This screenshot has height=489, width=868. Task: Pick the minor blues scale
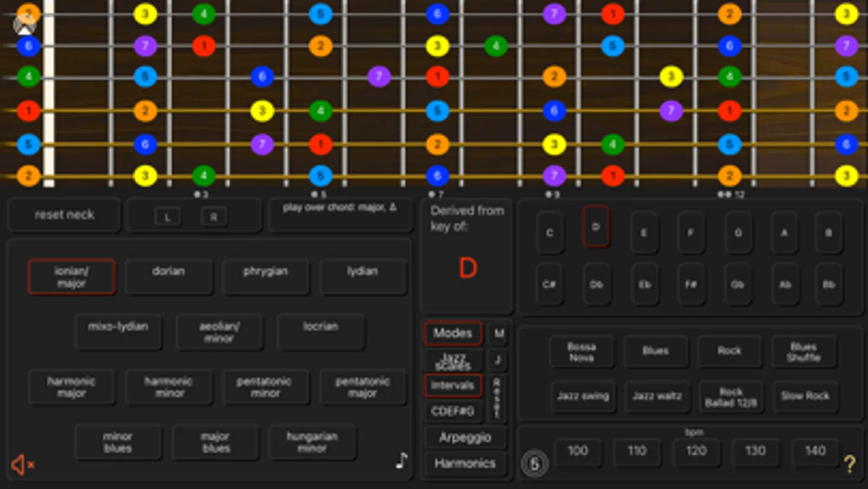click(118, 442)
